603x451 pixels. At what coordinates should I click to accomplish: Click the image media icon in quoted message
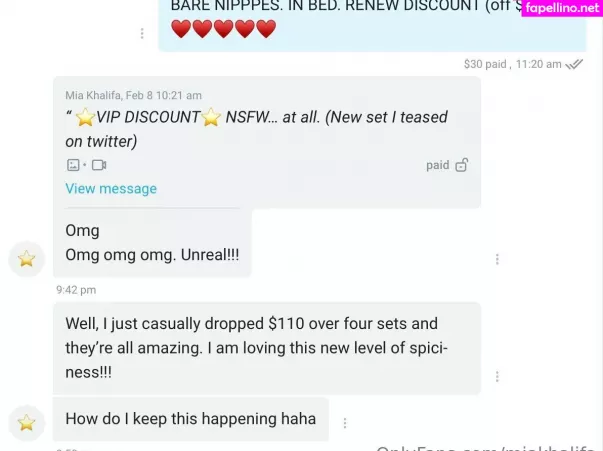pos(73,165)
